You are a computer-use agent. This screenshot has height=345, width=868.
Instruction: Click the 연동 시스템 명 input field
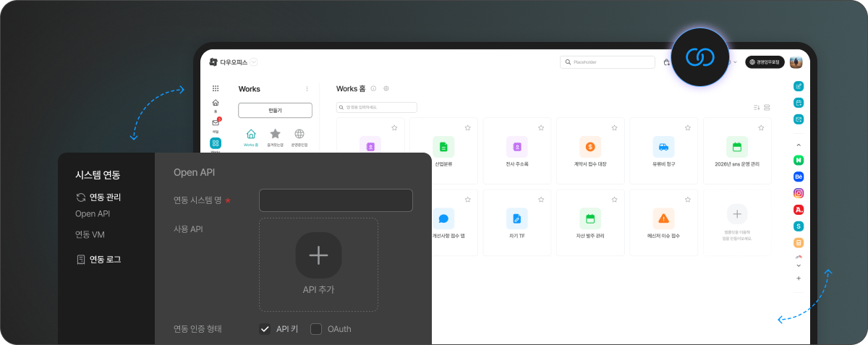pyautogui.click(x=336, y=200)
